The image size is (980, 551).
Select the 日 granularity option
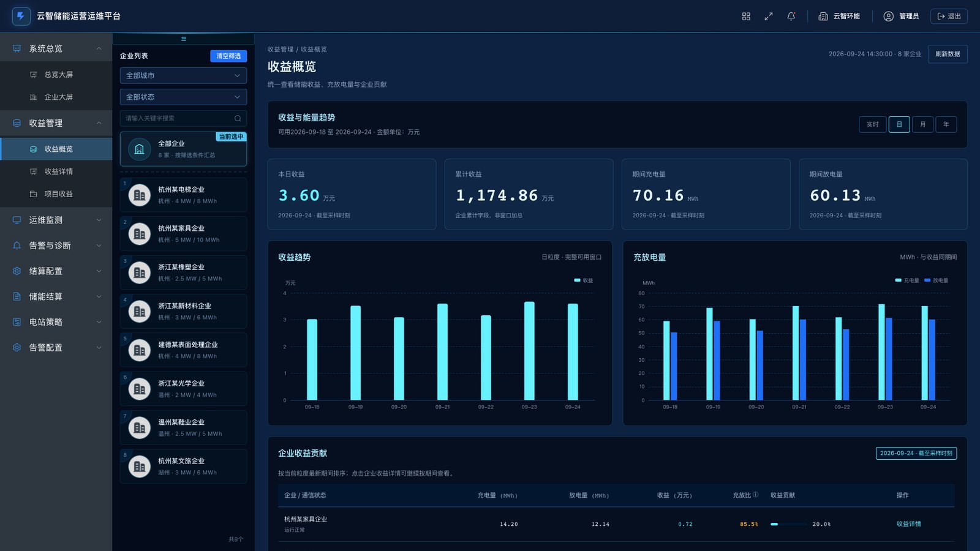899,124
